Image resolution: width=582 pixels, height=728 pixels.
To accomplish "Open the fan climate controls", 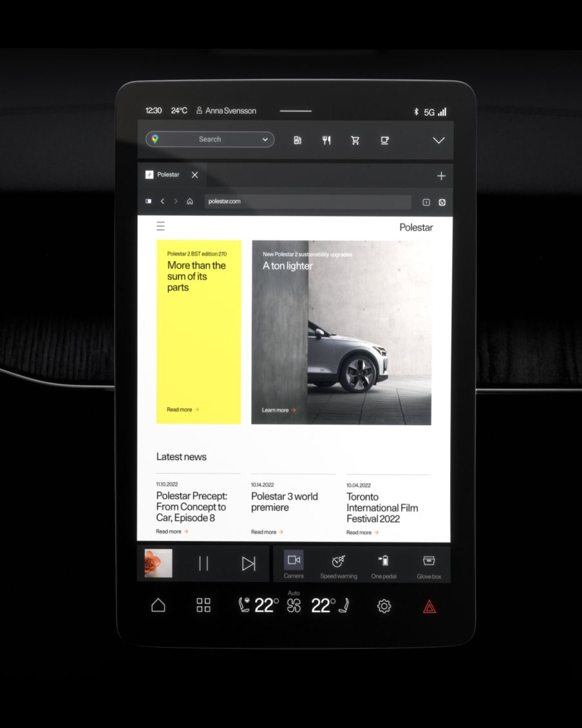I will pyautogui.click(x=294, y=606).
